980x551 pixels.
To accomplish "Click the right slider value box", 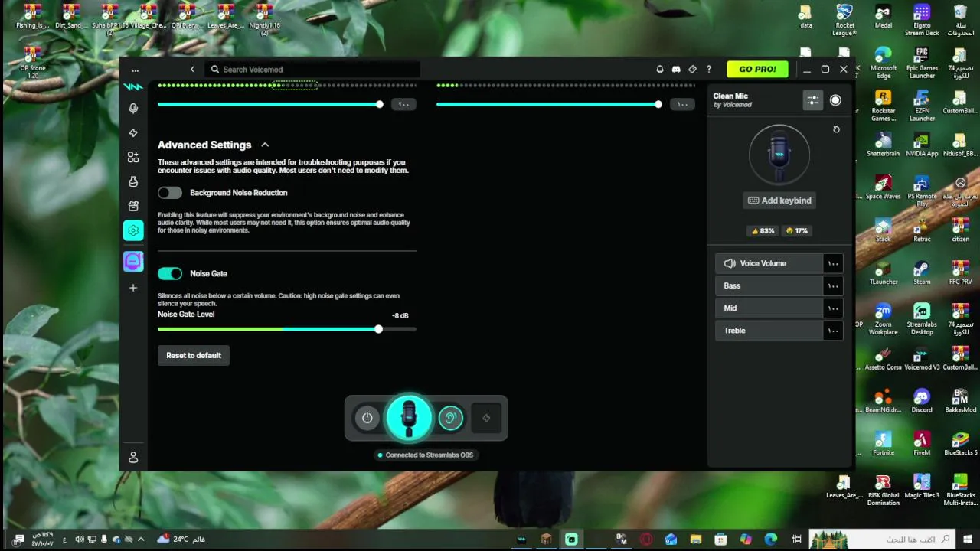I will (x=682, y=104).
